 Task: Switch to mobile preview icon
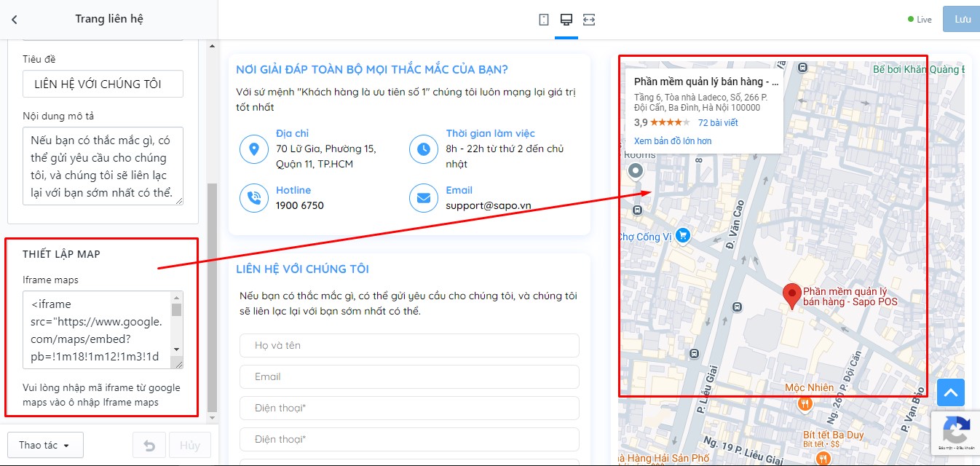tap(543, 20)
